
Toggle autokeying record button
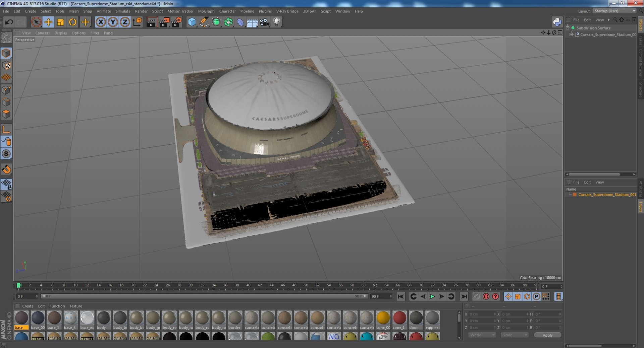click(x=486, y=296)
